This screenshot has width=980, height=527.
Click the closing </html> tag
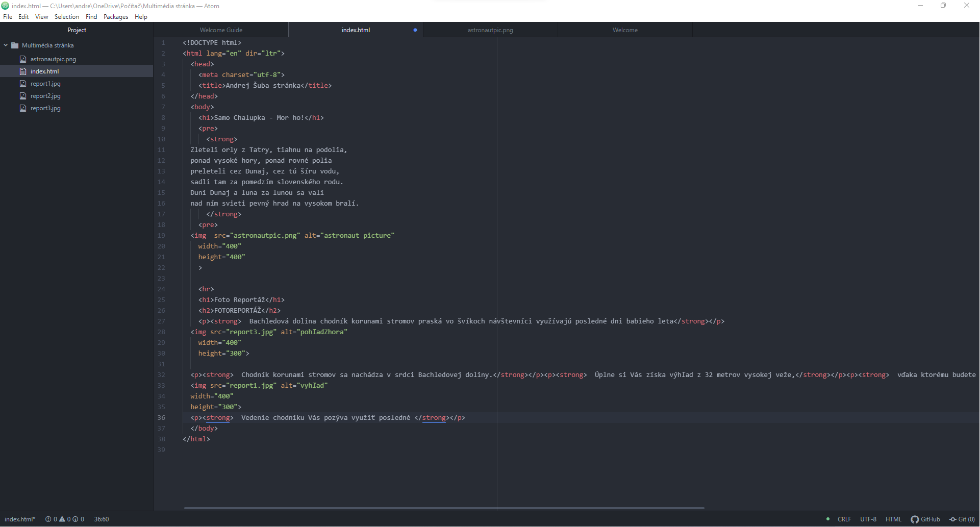(x=196, y=439)
